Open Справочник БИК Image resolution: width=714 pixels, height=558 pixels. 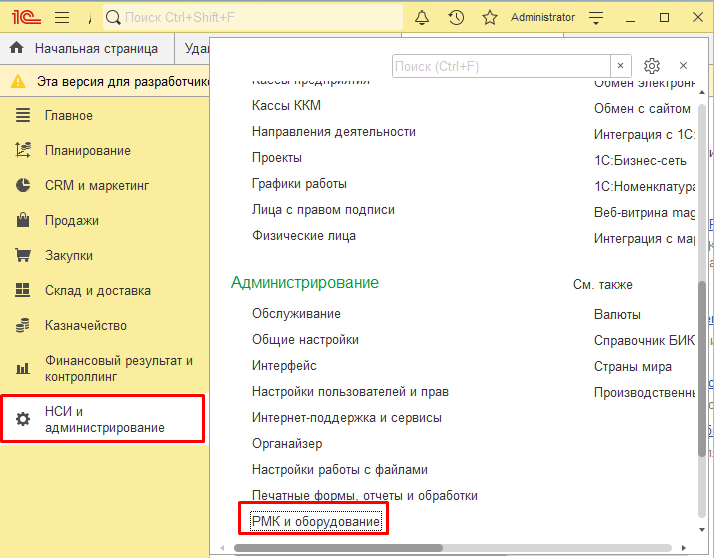point(644,340)
